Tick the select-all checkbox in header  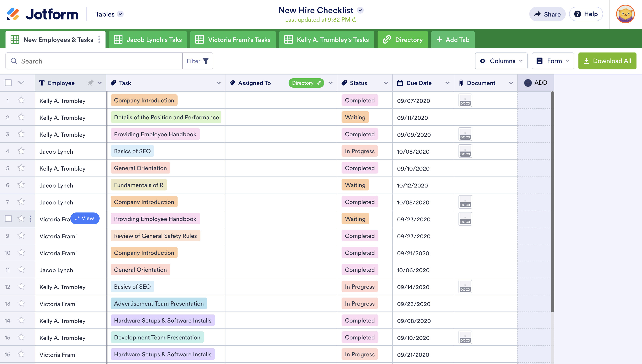8,83
